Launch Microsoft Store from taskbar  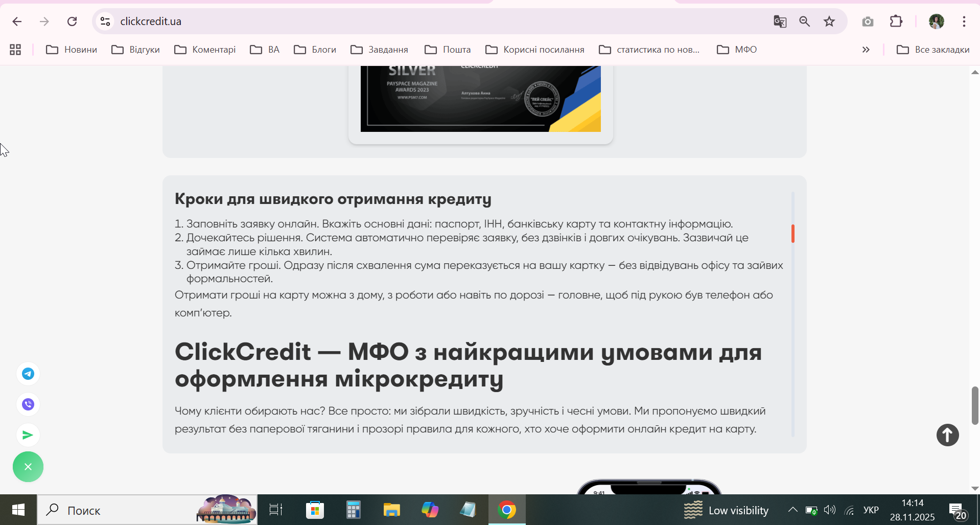(315, 510)
